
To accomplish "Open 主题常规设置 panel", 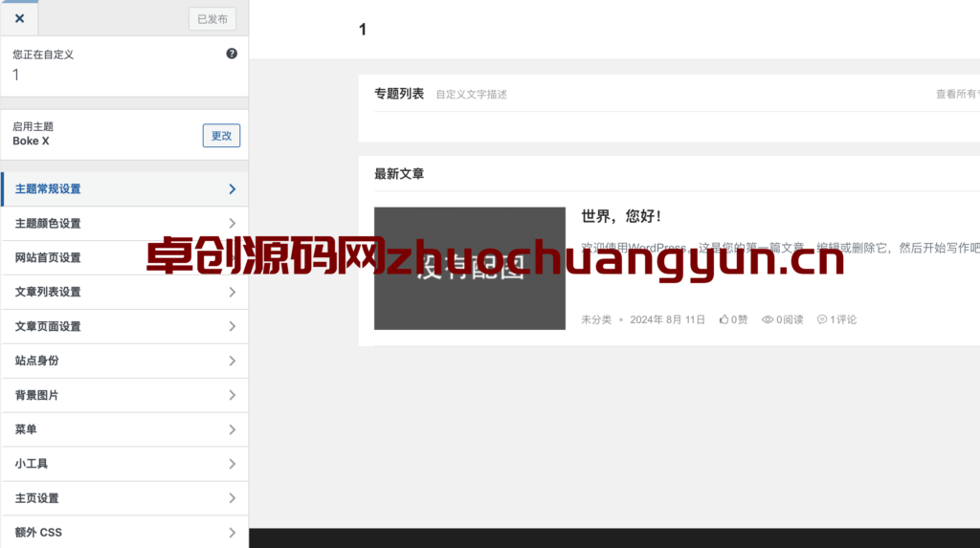I will tap(125, 188).
